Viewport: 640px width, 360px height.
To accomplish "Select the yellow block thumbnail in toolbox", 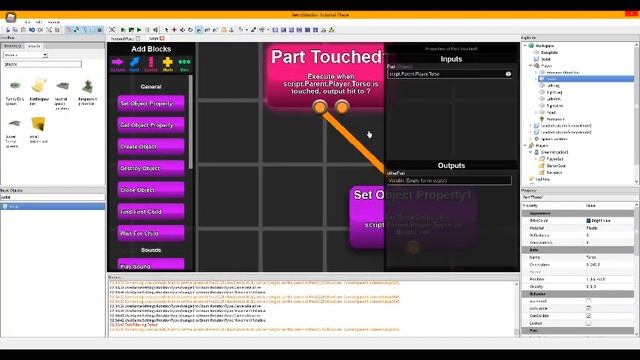I will (38, 124).
